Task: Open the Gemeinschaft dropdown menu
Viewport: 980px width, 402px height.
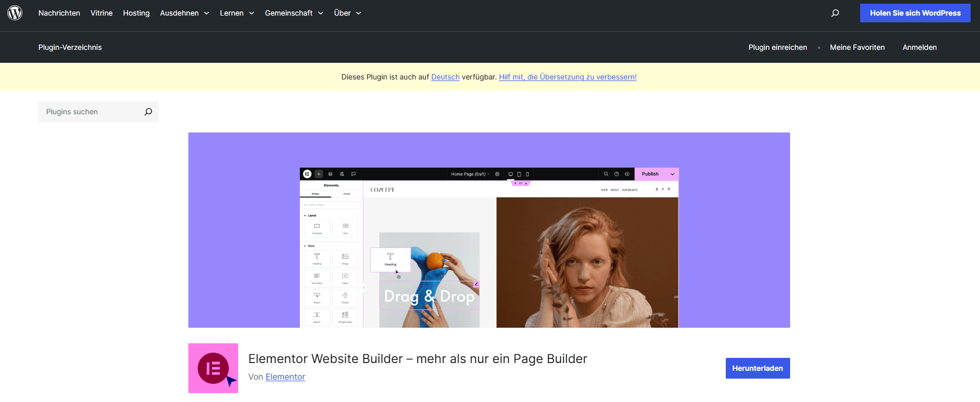Action: tap(294, 13)
